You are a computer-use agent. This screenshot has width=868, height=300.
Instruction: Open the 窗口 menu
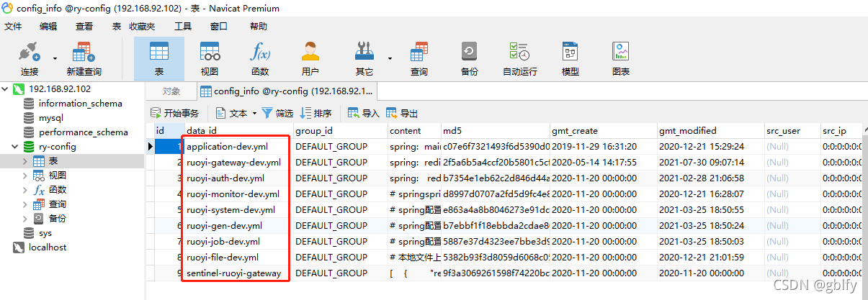[219, 27]
